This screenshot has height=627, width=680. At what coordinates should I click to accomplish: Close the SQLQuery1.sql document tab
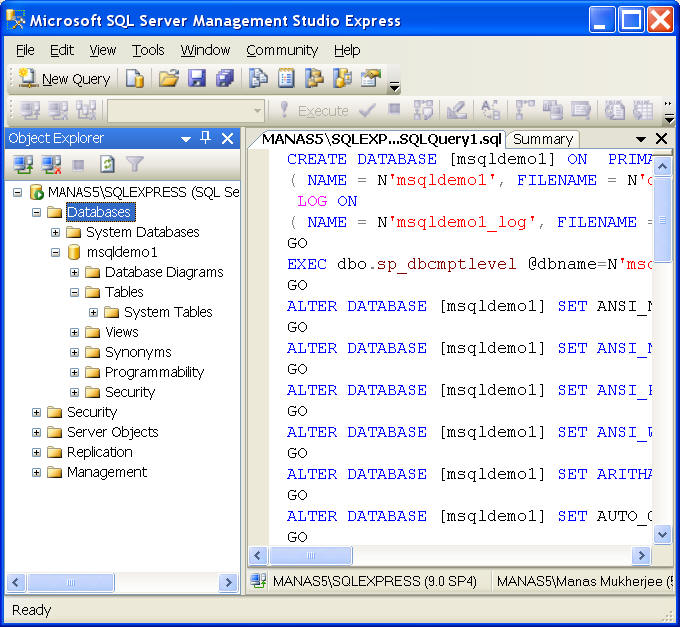[x=661, y=139]
